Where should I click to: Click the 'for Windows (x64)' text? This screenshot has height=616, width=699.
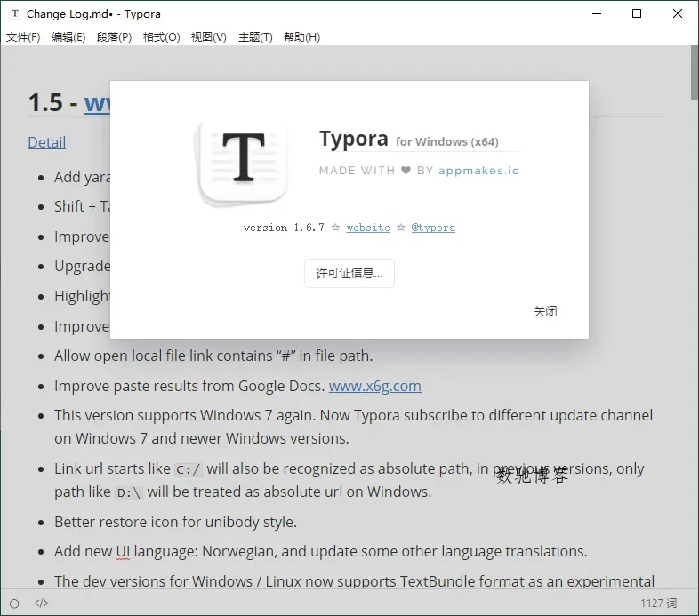(x=447, y=141)
